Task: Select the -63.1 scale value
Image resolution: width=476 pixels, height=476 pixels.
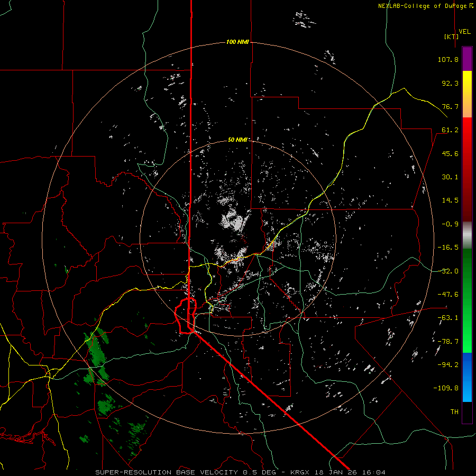Action: pyautogui.click(x=448, y=318)
